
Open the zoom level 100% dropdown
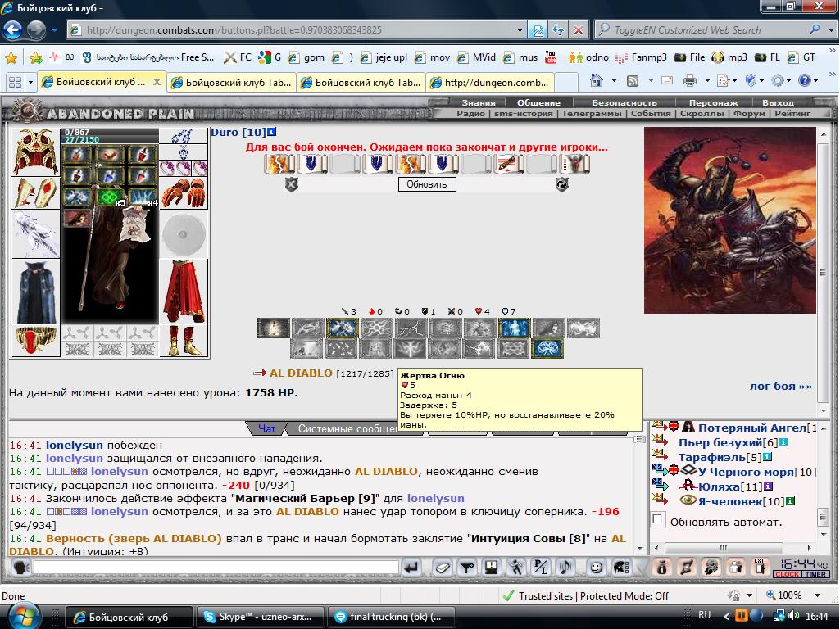tap(817, 595)
